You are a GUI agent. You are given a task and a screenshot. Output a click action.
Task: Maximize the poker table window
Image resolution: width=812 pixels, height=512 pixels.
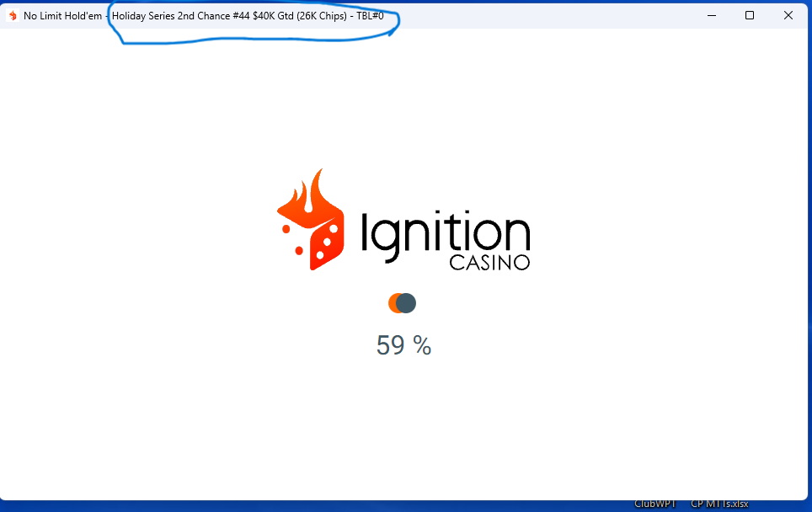click(x=750, y=15)
